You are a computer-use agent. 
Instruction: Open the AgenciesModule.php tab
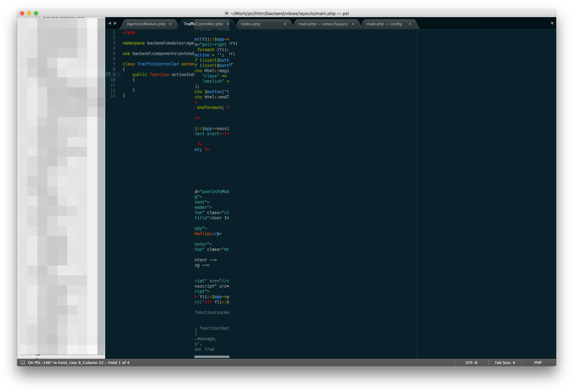click(146, 24)
